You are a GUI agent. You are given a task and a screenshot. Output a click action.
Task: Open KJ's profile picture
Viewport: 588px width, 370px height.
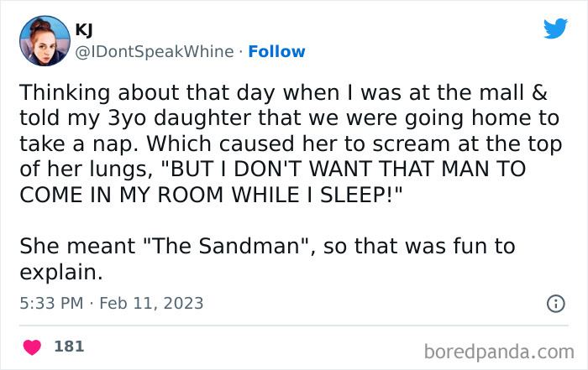tap(43, 40)
